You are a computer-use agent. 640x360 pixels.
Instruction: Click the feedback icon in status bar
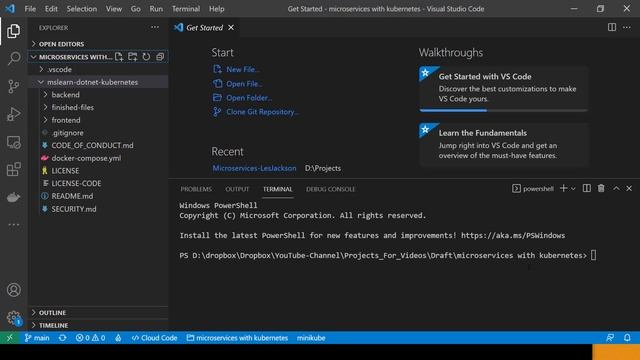(x=610, y=338)
